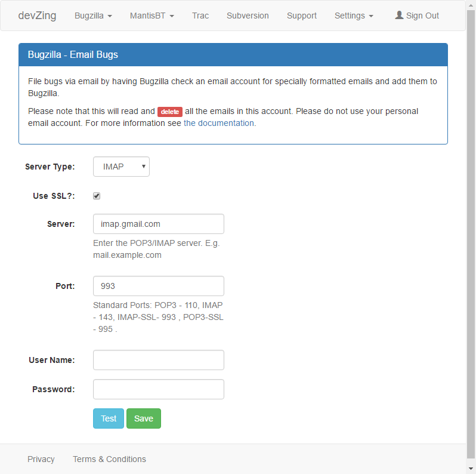The height and width of the screenshot is (474, 476).
Task: Click the User Name label
Action: pyautogui.click(x=52, y=360)
